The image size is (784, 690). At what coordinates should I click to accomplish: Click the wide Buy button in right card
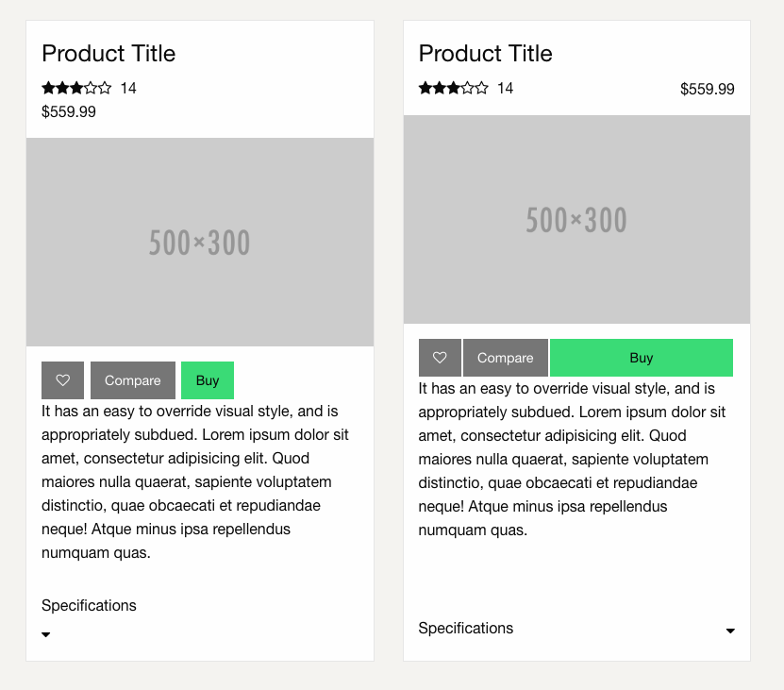[642, 358]
